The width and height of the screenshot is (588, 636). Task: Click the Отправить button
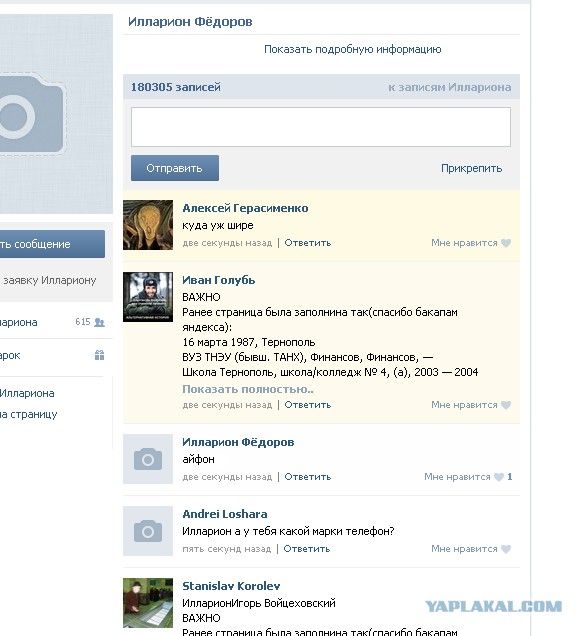[175, 168]
